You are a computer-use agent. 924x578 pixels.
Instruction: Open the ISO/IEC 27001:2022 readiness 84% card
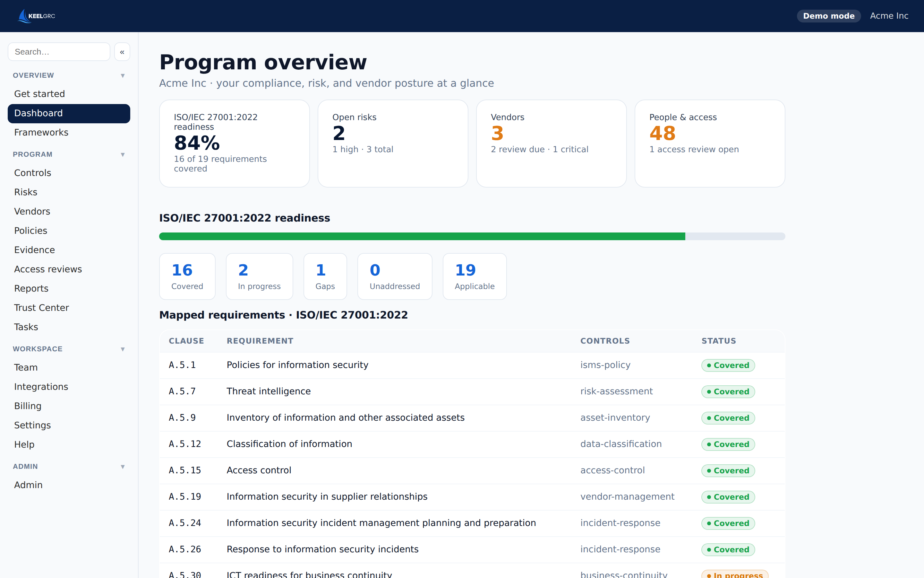235,143
